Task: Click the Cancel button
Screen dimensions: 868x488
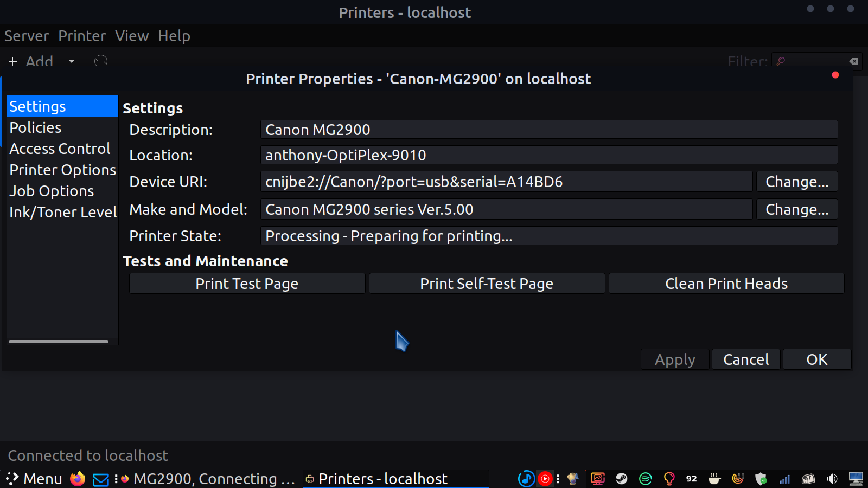Action: click(x=746, y=359)
